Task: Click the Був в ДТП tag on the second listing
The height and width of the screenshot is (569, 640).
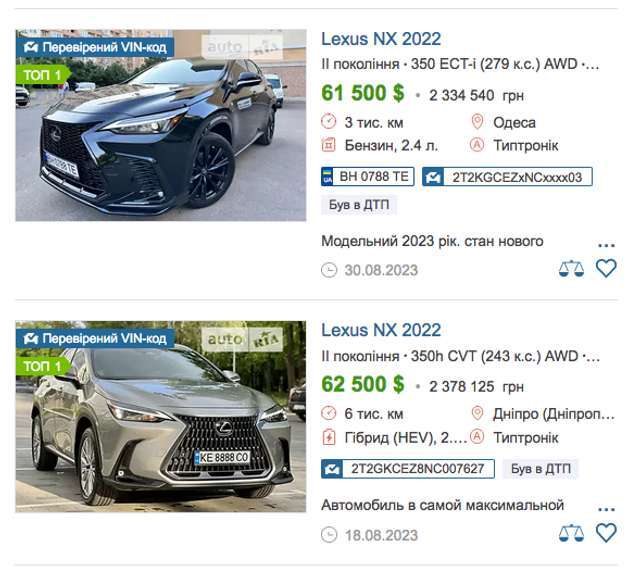Action: [540, 469]
